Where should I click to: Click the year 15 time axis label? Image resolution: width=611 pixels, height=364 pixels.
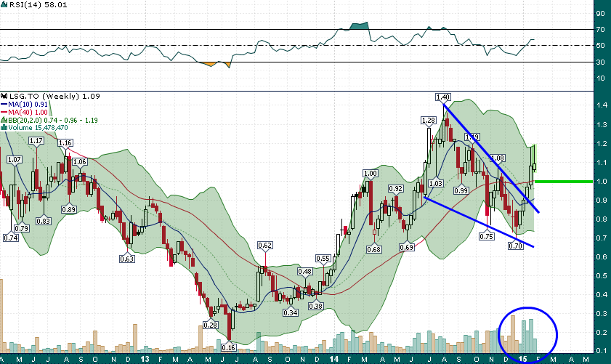[x=523, y=359]
